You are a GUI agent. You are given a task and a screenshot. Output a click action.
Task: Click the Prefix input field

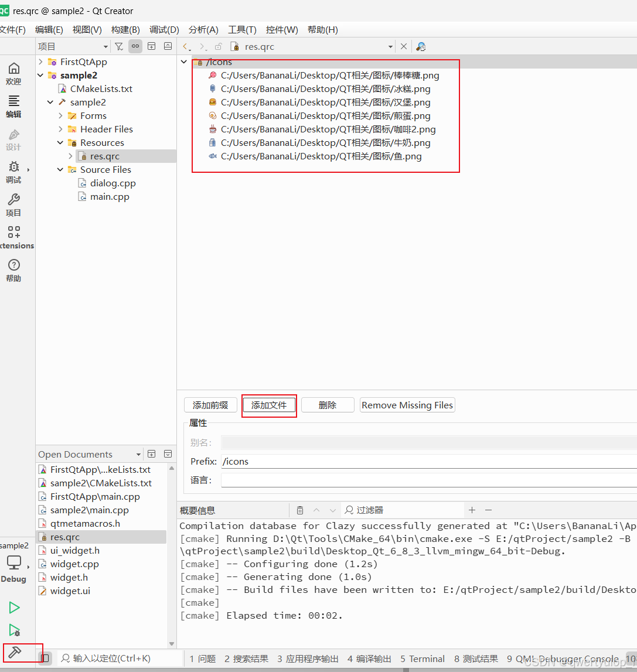tap(428, 462)
